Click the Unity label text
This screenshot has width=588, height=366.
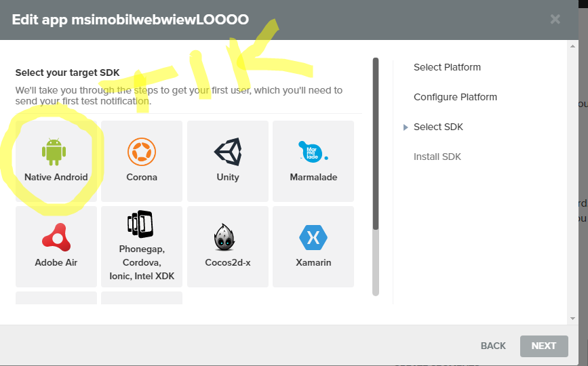point(228,177)
